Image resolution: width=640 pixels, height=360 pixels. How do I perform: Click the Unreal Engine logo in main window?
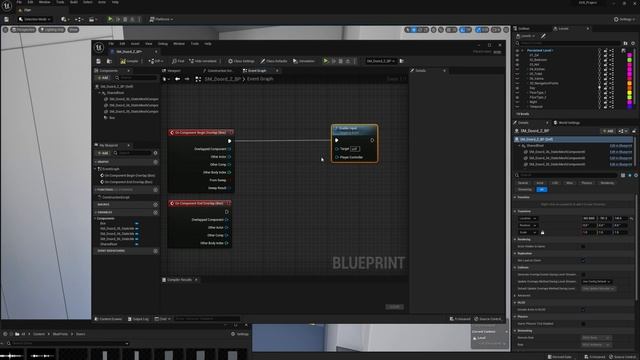(x=7, y=5)
